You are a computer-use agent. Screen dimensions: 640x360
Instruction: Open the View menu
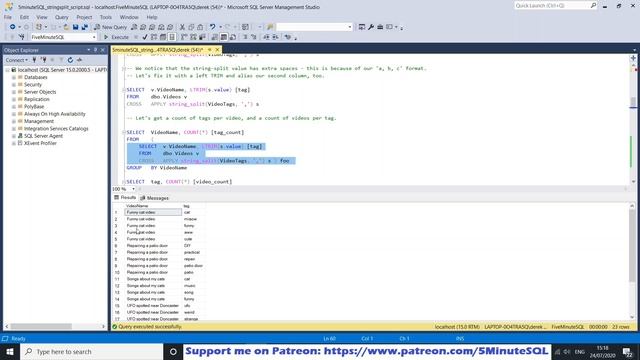[42, 17]
